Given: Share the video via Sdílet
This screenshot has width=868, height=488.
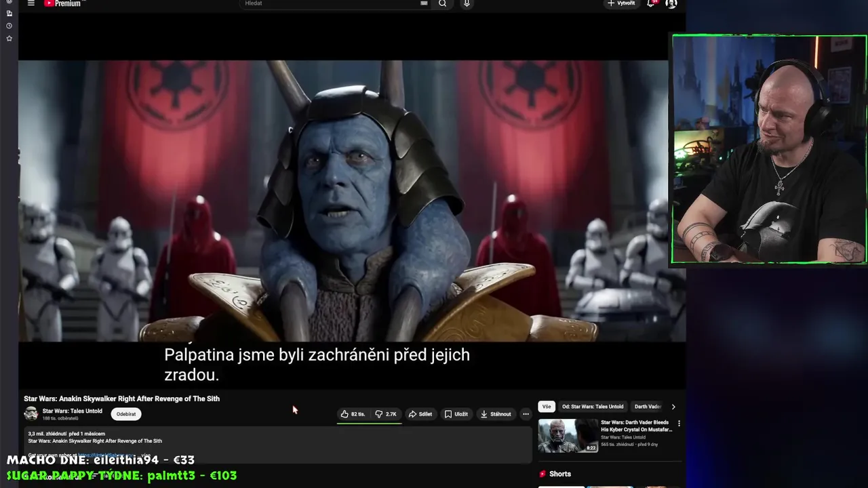Looking at the screenshot, I should pyautogui.click(x=420, y=414).
